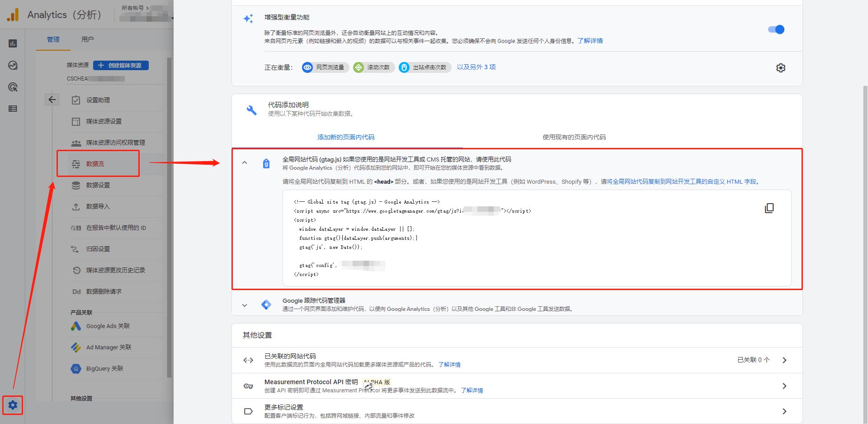The height and width of the screenshot is (424, 868).
Task: Copy the gtag.js code snippet
Action: pyautogui.click(x=769, y=208)
